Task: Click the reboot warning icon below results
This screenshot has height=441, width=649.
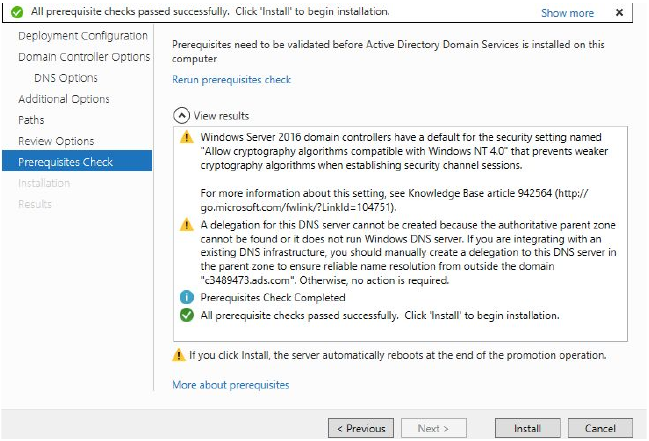Action: pos(179,355)
